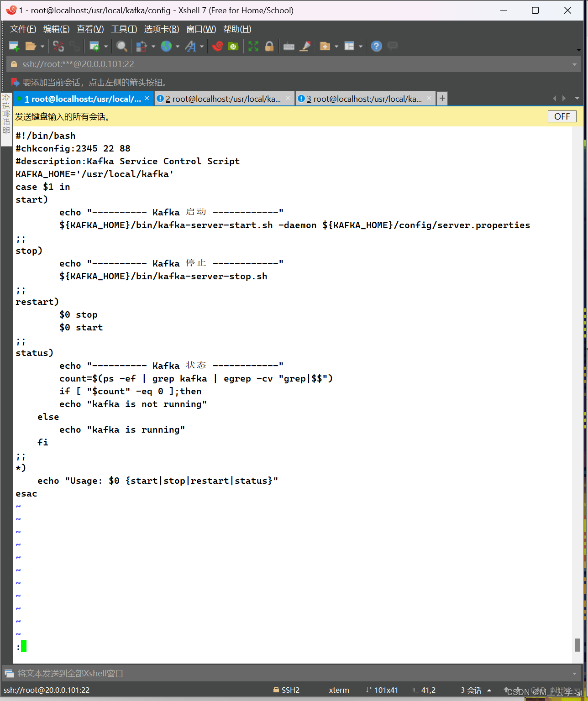Click the Disconnect session icon
This screenshot has height=701, width=588.
click(58, 46)
